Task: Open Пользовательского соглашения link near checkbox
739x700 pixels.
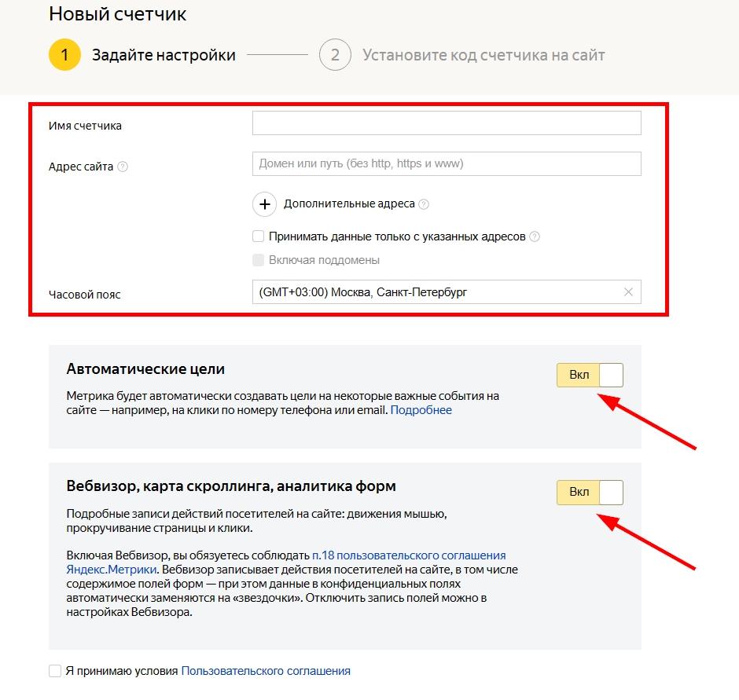Action: pos(266,671)
